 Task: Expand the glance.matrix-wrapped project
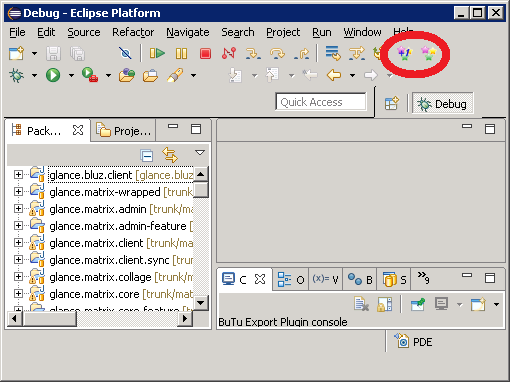pos(18,191)
